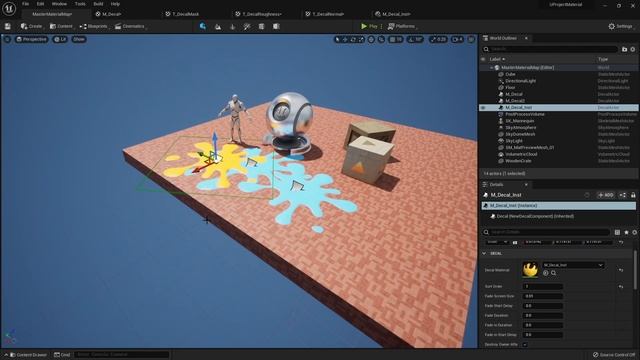Sort outliner by Type column header
This screenshot has height=360, width=640.
(x=603, y=59)
